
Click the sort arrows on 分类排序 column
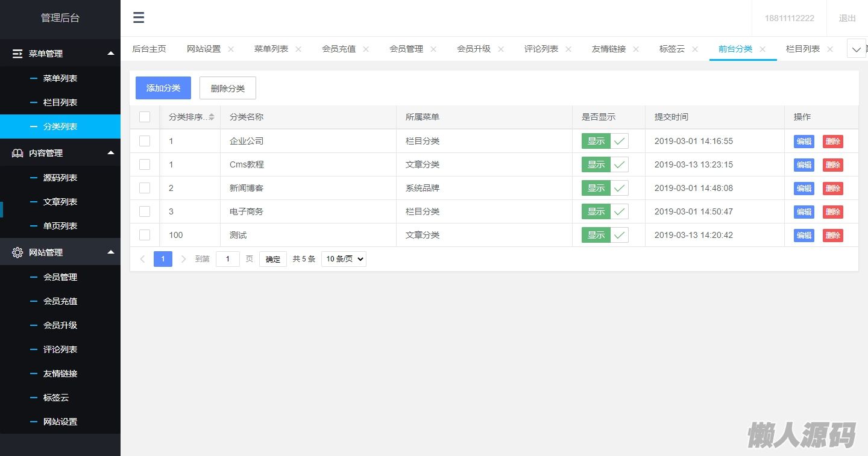(x=211, y=117)
